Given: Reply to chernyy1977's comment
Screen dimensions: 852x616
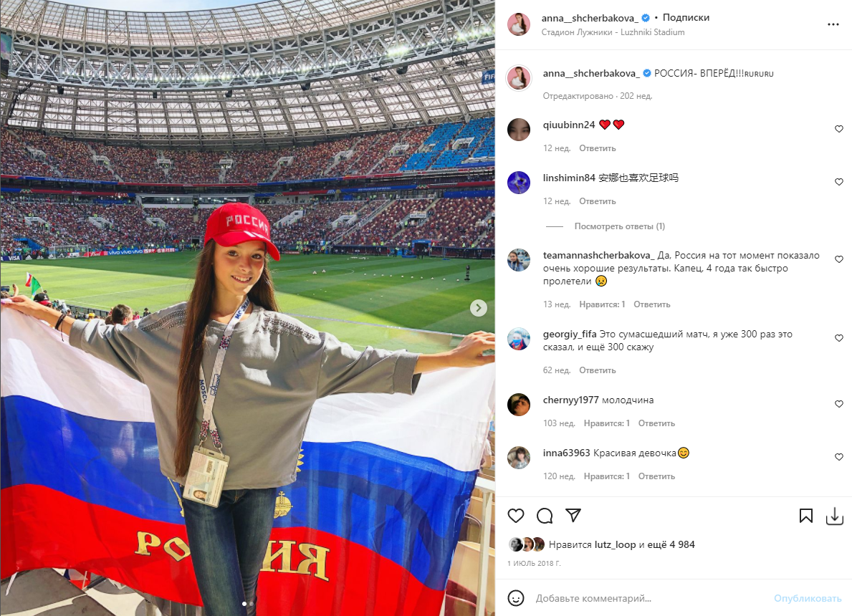Looking at the screenshot, I should click(x=656, y=423).
